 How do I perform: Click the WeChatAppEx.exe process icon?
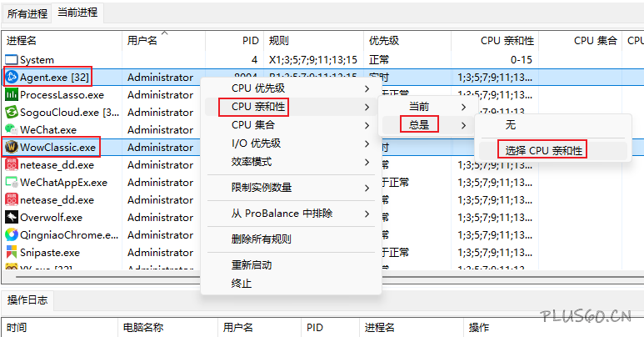point(11,183)
